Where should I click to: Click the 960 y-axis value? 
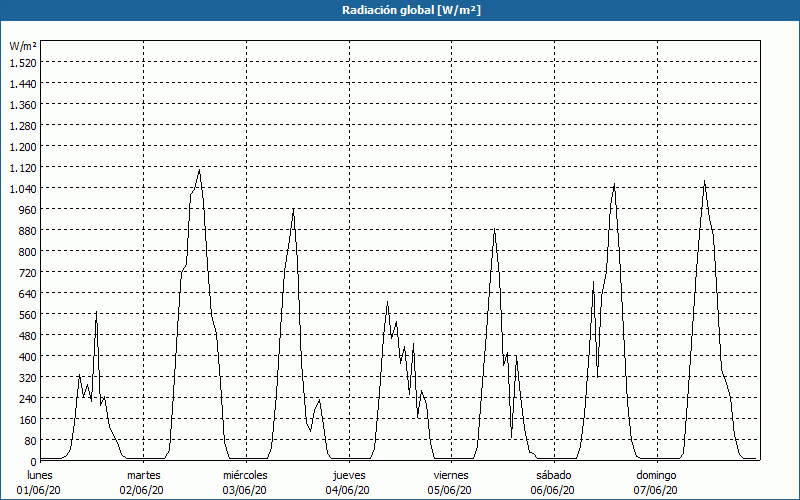[x=27, y=210]
